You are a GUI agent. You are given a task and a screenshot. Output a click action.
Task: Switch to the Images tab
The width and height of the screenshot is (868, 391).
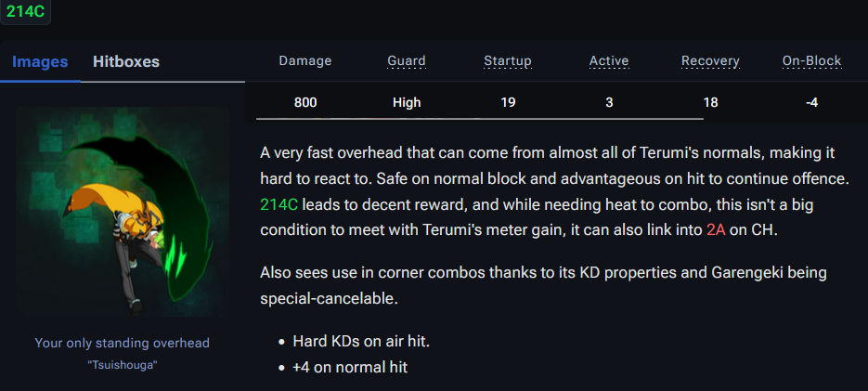[x=40, y=62]
